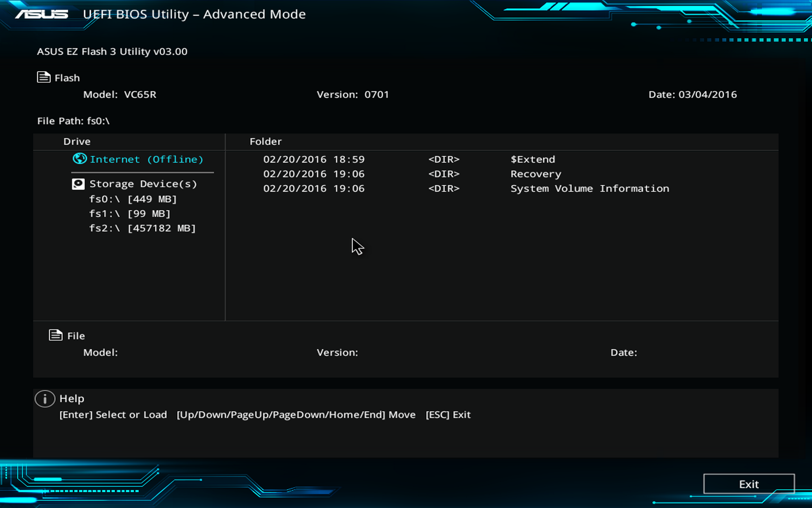
Task: Click the 02/20/2016 18:59 timestamp
Action: click(x=314, y=159)
